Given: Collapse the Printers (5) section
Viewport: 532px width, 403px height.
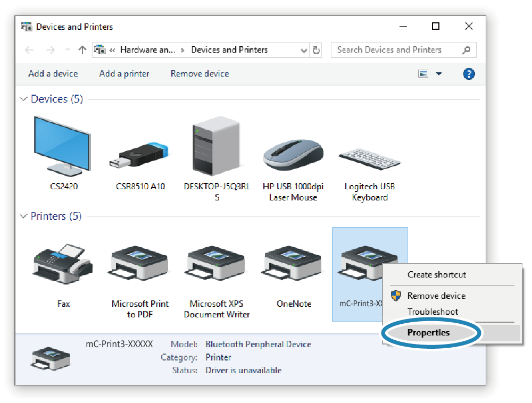Looking at the screenshot, I should click(23, 216).
